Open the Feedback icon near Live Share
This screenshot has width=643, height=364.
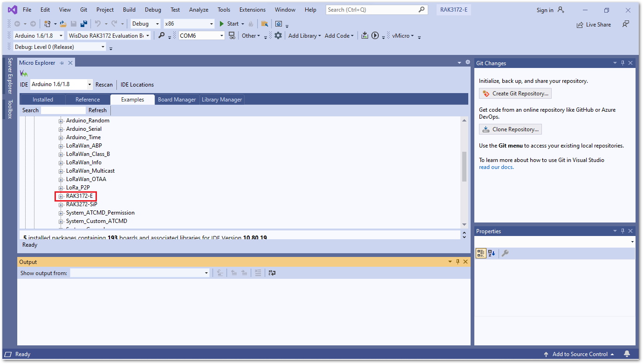point(626,24)
